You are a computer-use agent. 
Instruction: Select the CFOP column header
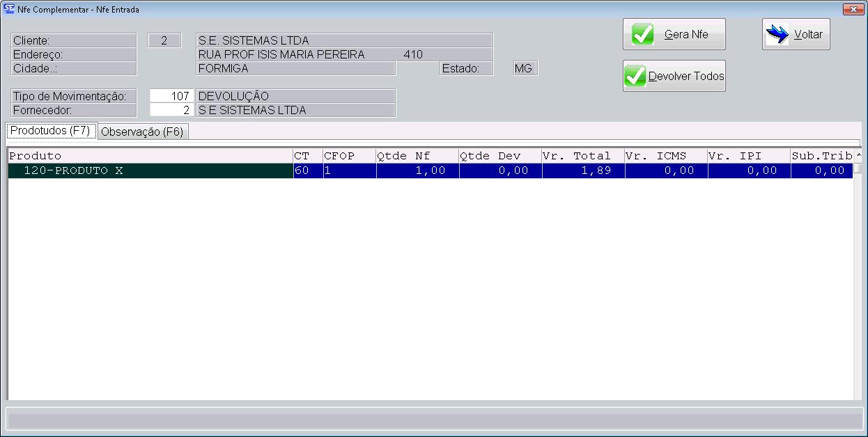pos(349,156)
